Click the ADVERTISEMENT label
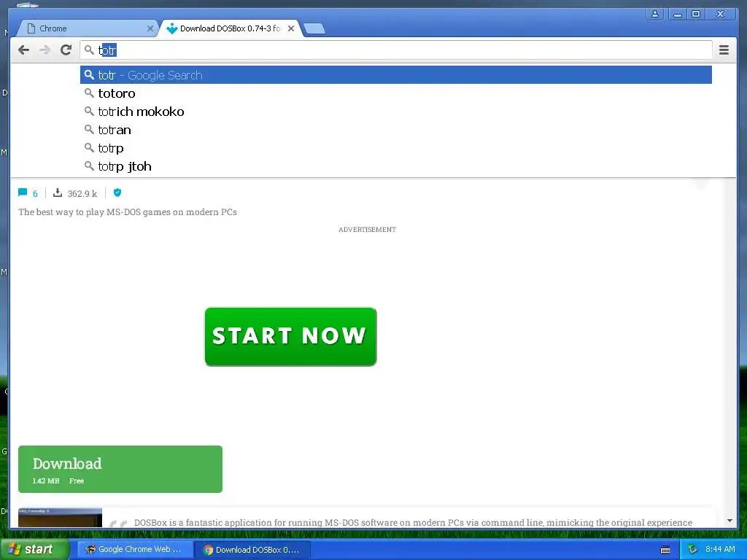747x560 pixels. [367, 230]
